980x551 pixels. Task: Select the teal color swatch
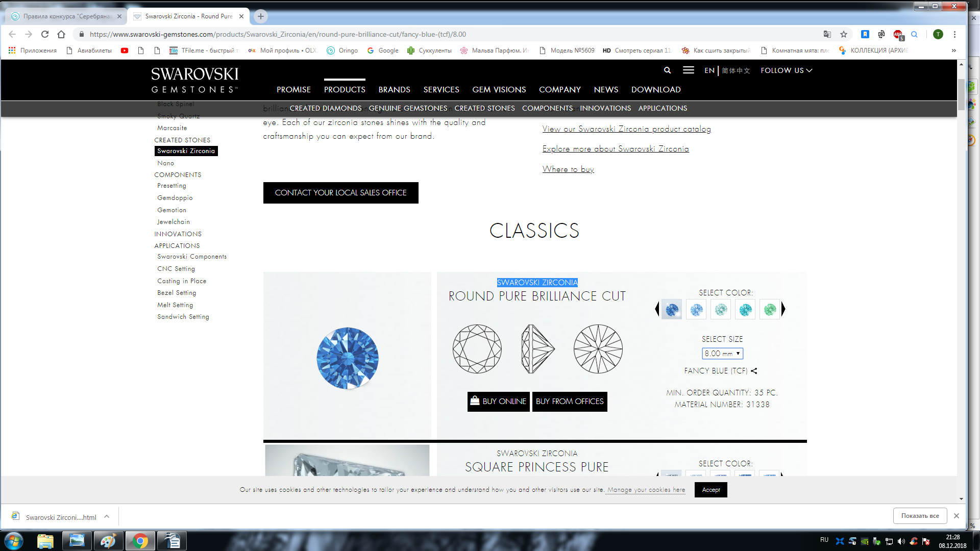tap(745, 309)
